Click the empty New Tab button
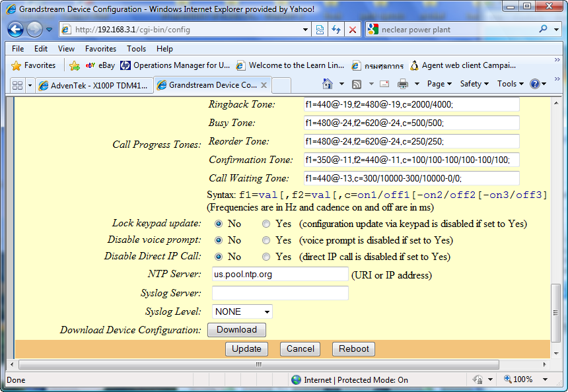Viewport: 568px width, 392px height. tap(281, 85)
